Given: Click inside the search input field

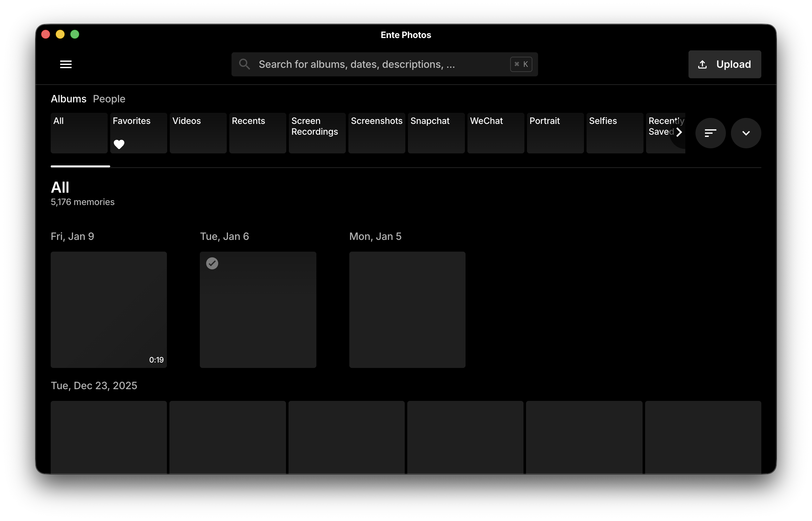Looking at the screenshot, I should click(372, 64).
